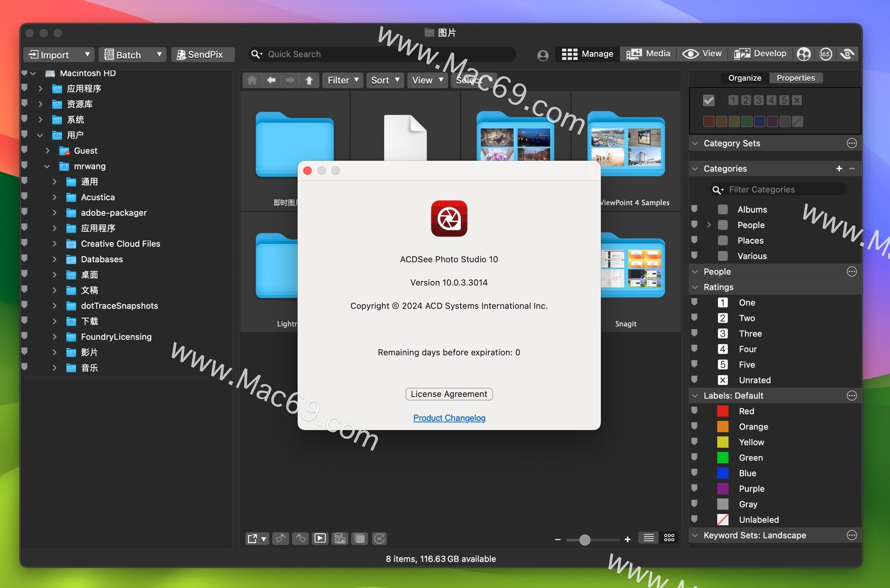Click minus icon to shrink thumbnails
This screenshot has height=588, width=890.
pyautogui.click(x=558, y=540)
